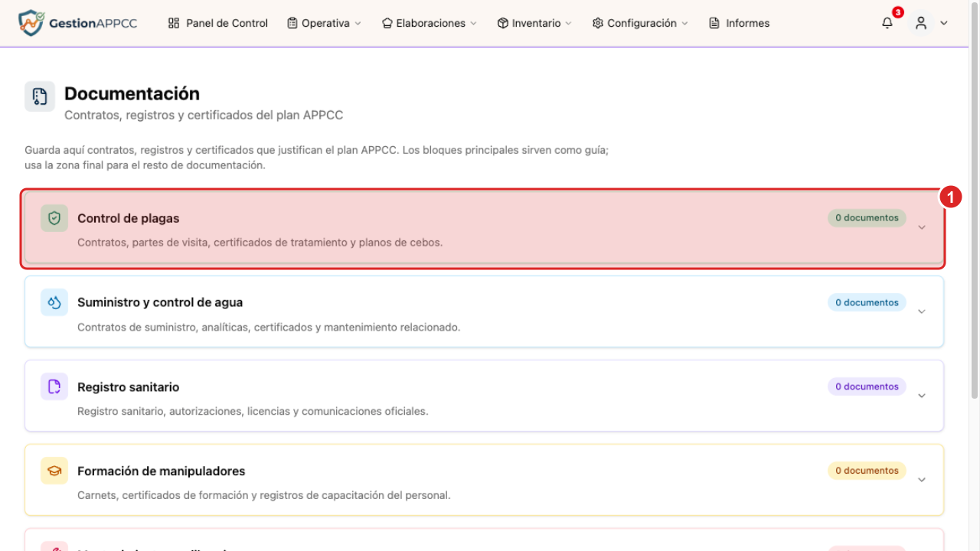This screenshot has height=551, width=980.
Task: Go to Informes
Action: click(x=740, y=23)
